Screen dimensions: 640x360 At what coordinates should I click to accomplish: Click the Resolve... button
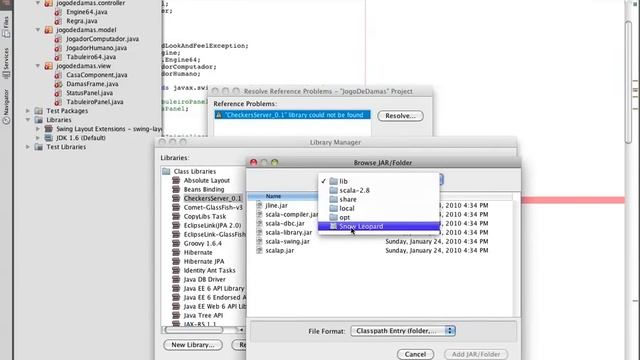pos(400,116)
